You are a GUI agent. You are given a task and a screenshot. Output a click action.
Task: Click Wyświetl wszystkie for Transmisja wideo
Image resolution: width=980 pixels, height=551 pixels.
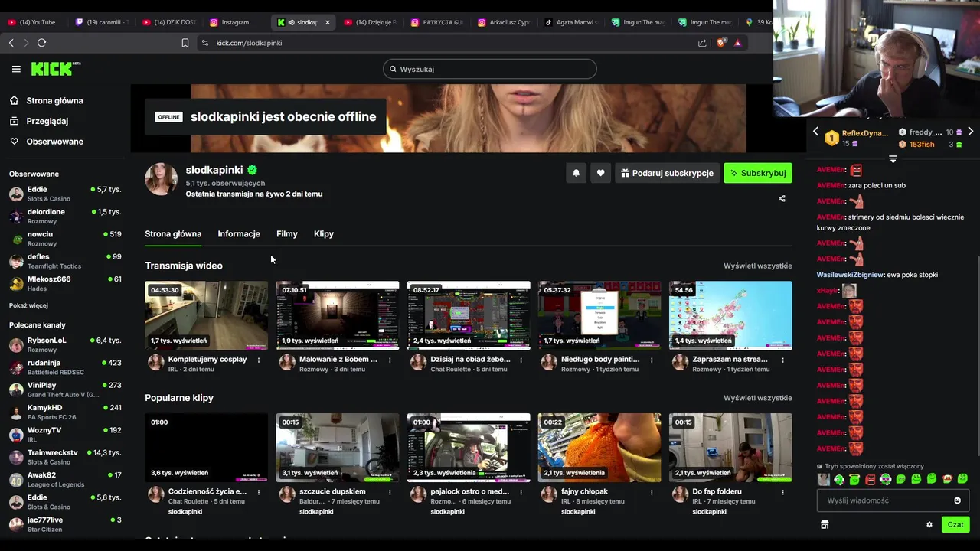pos(758,266)
